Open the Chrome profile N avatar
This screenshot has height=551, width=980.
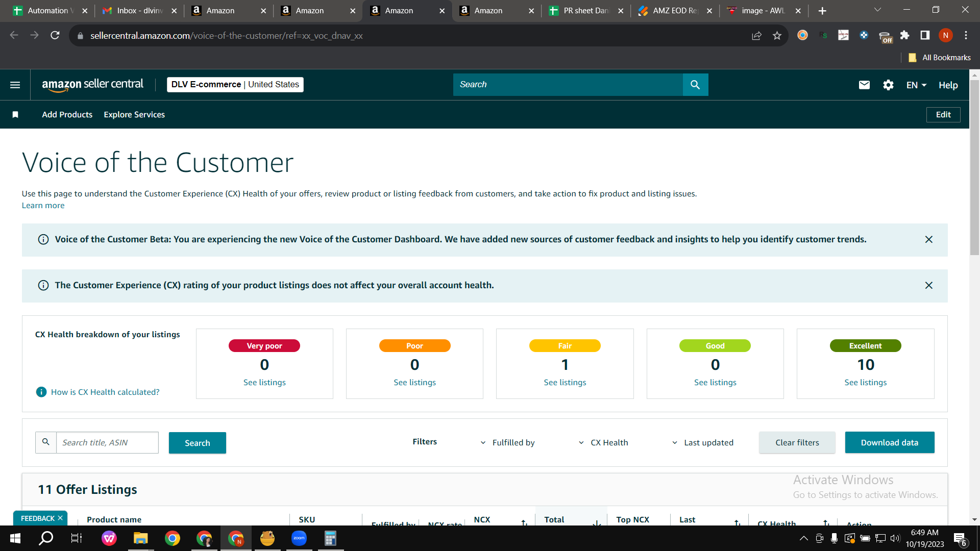click(x=946, y=35)
